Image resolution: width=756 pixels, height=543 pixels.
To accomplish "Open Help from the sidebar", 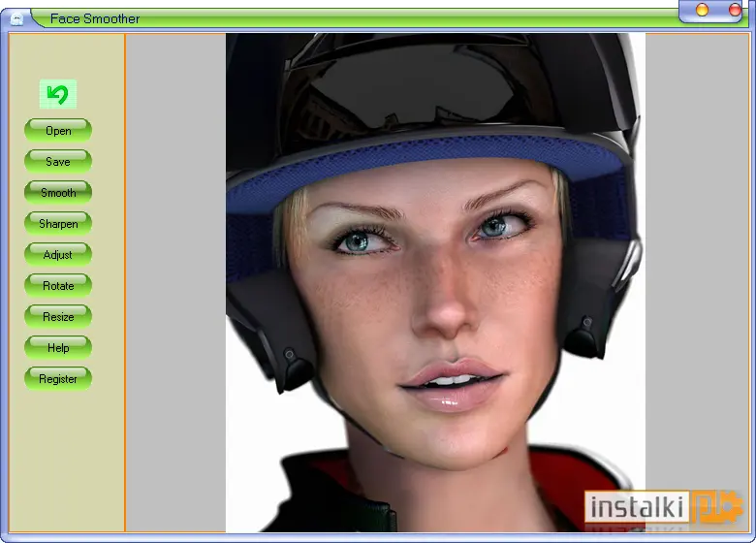I will [x=58, y=348].
